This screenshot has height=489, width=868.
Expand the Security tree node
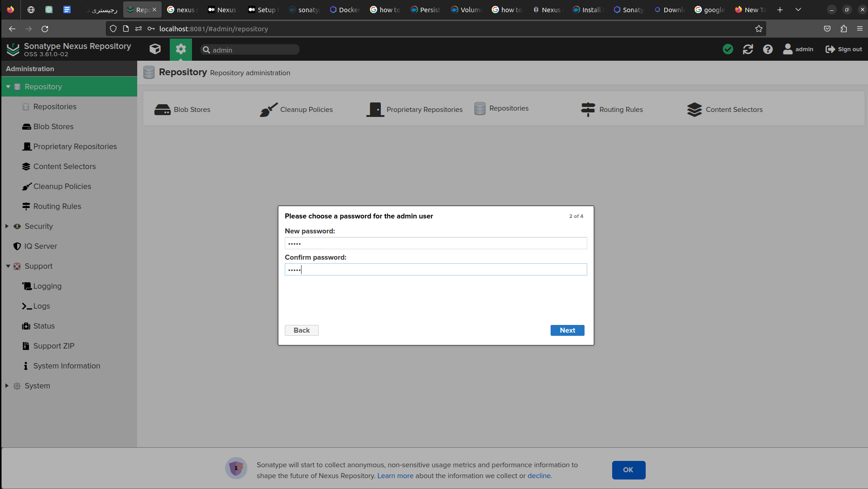(x=7, y=226)
